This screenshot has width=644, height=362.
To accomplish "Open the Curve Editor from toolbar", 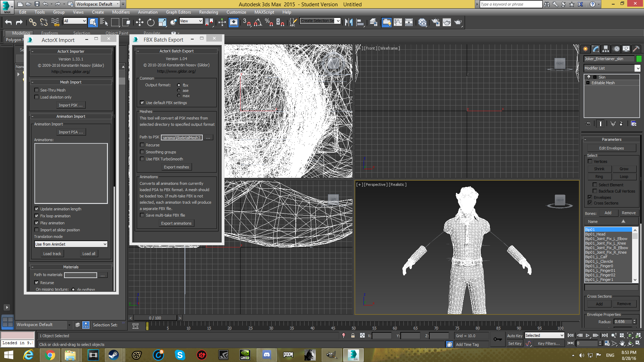I will pyautogui.click(x=398, y=22).
